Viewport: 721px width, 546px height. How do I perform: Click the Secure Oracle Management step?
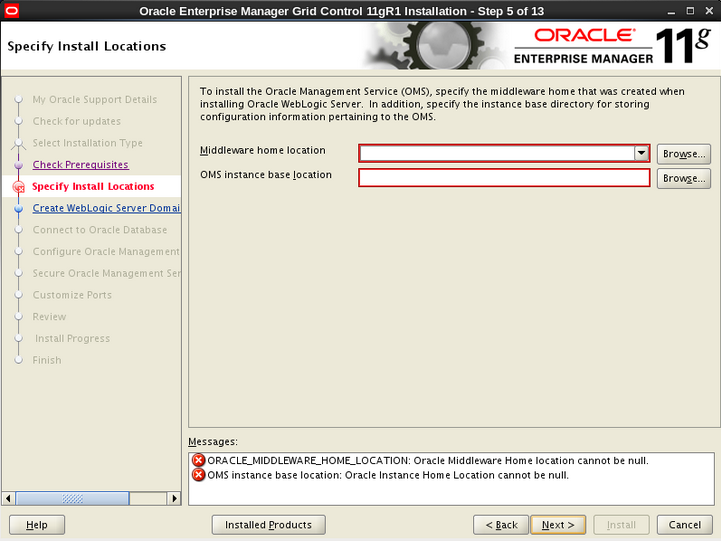106,273
